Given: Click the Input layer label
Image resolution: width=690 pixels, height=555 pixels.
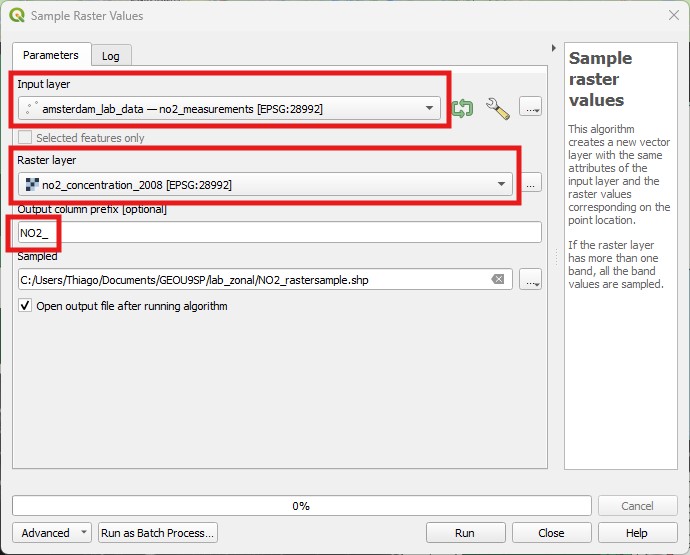Looking at the screenshot, I should (44, 84).
